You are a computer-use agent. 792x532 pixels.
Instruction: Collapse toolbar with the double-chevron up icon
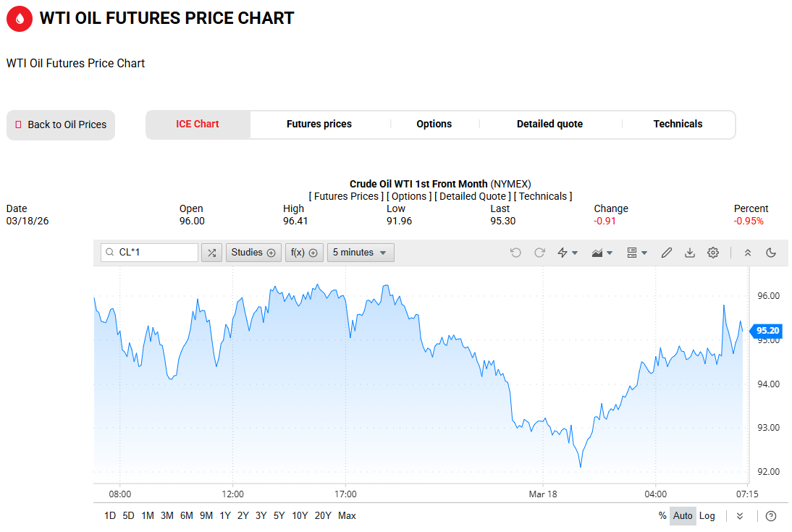748,253
